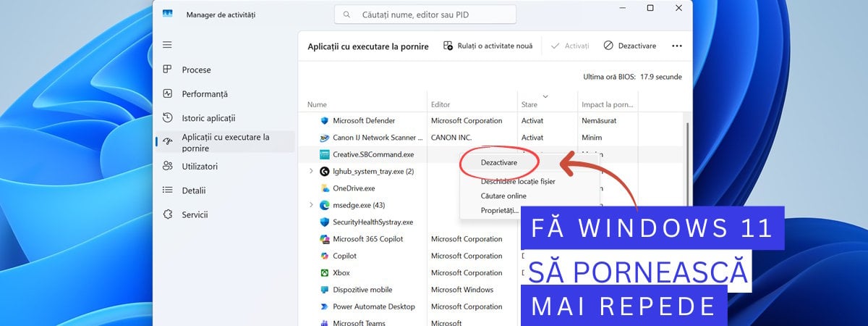Select lghub_system_tray.exe (2) entry

(373, 171)
